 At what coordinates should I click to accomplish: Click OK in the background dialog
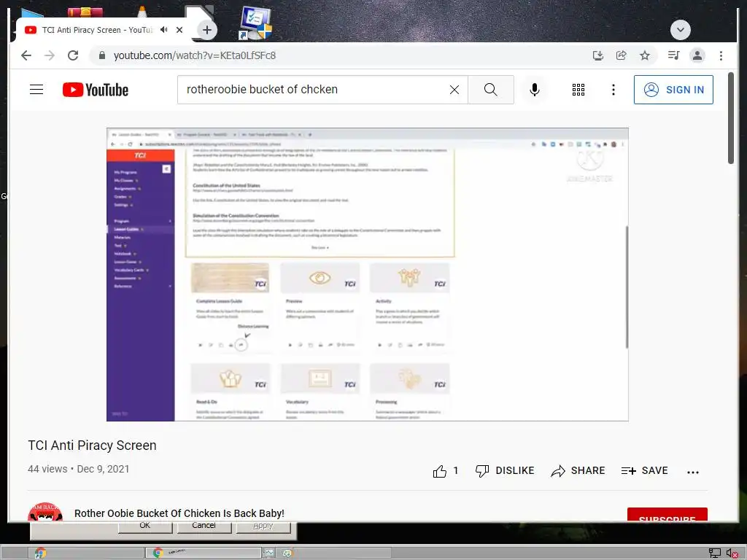pos(145,526)
